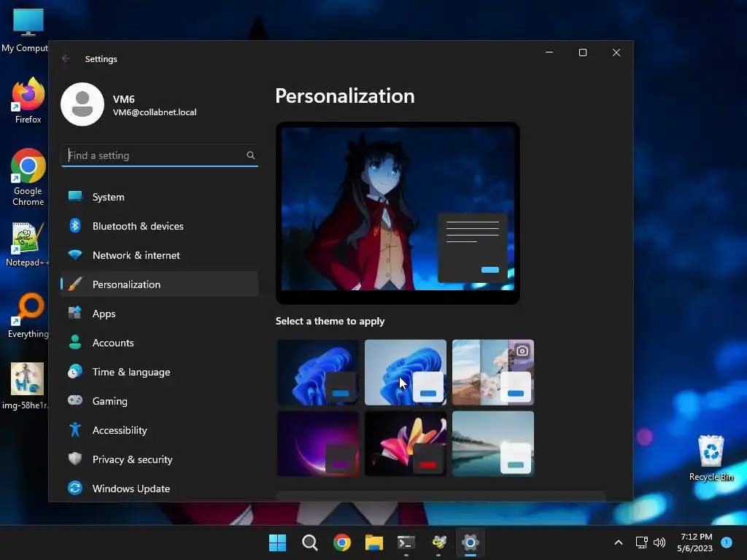Open Accessibility settings

coord(159,430)
